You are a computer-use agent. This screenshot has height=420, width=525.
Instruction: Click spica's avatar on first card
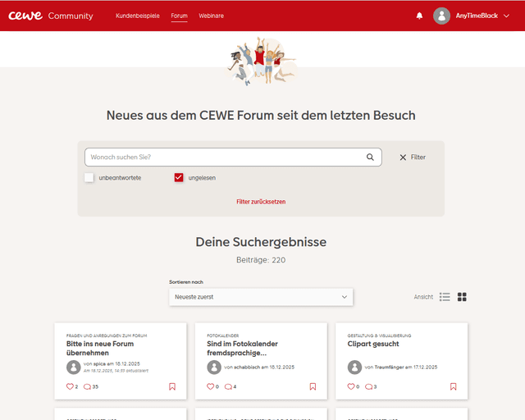click(x=74, y=367)
